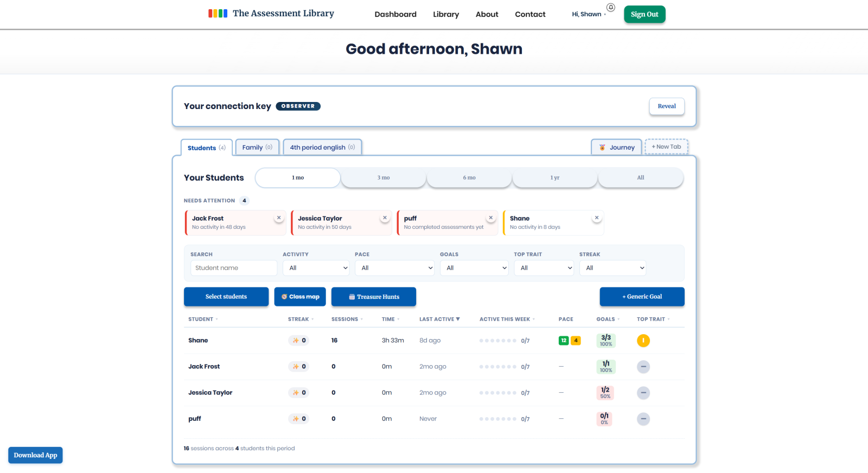Add a Generic Goal

[x=642, y=297]
